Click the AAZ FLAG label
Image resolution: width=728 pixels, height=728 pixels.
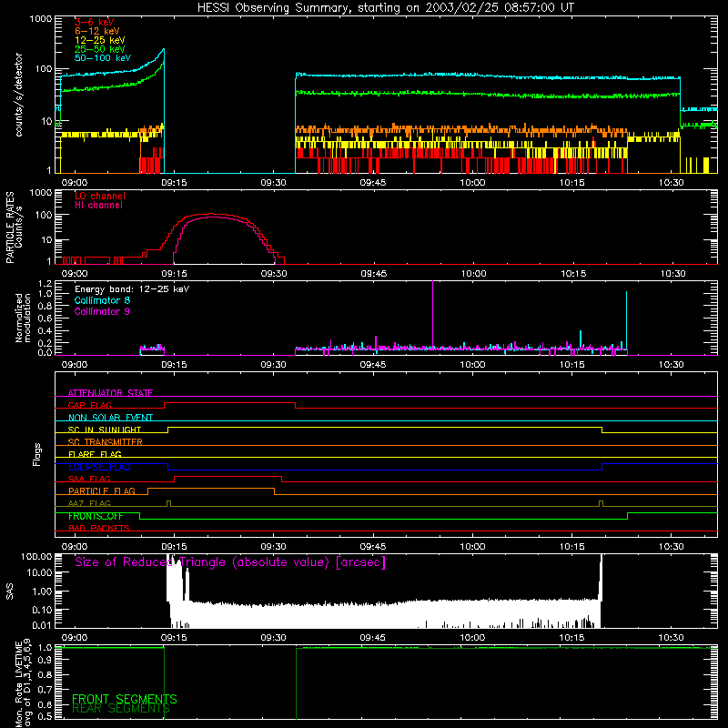point(89,503)
